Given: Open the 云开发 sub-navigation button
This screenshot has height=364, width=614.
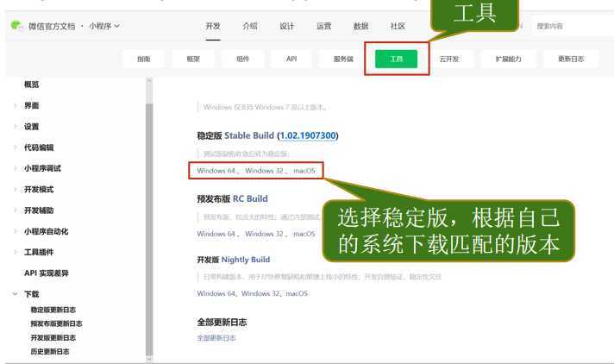Looking at the screenshot, I should pyautogui.click(x=449, y=59).
